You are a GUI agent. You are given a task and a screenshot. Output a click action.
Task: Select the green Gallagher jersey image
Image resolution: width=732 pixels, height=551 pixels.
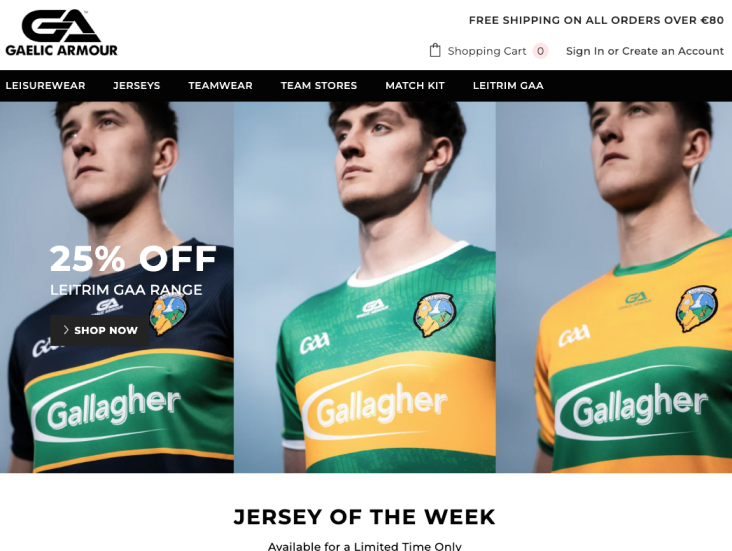[365, 287]
